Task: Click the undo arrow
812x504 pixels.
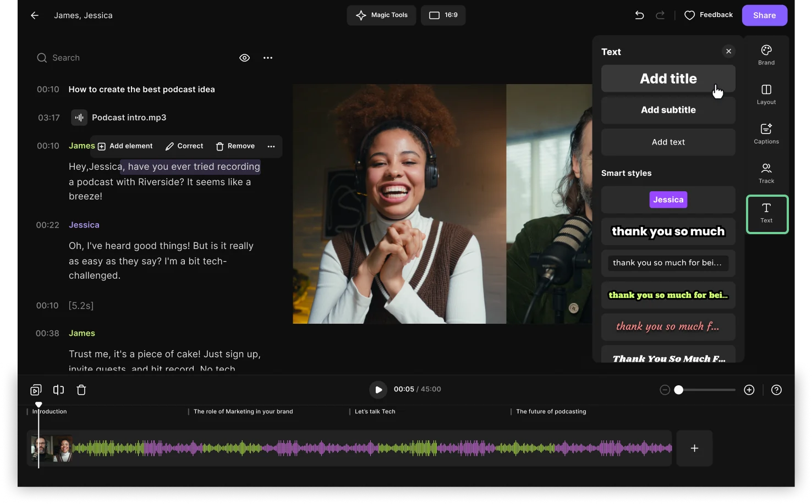Action: 639,15
